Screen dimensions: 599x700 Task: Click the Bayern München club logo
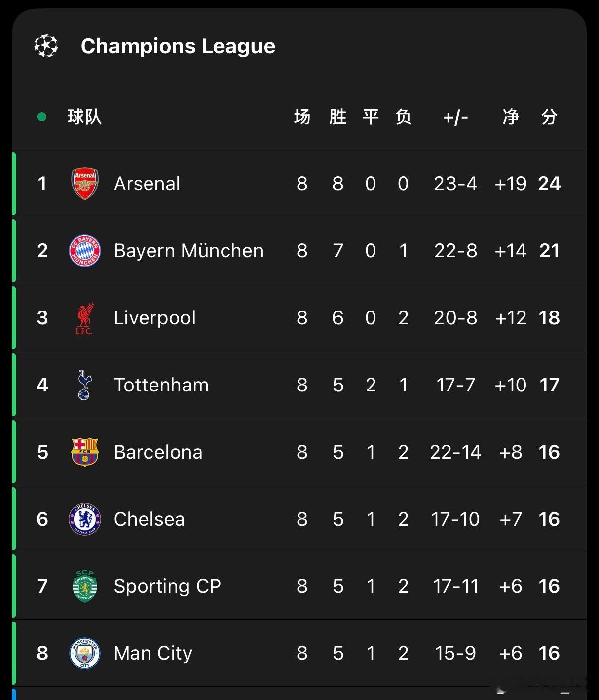click(x=85, y=251)
